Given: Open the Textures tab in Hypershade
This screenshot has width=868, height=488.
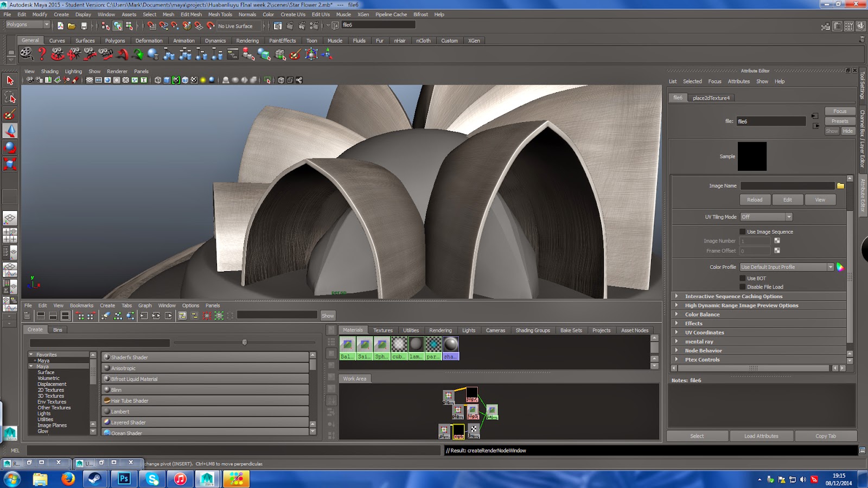Looking at the screenshot, I should [x=382, y=330].
